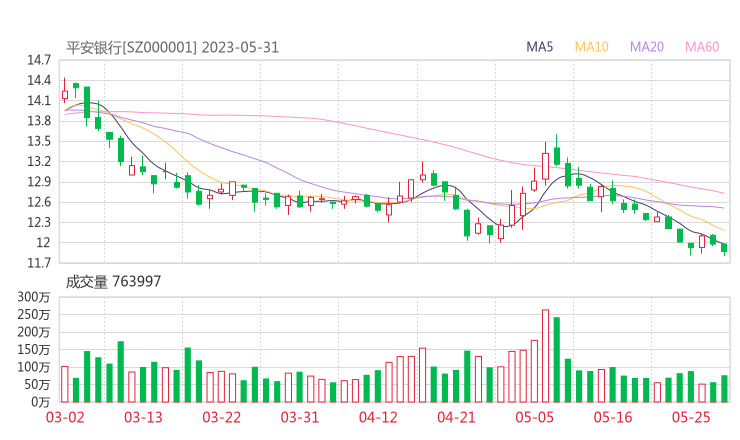
Task: Click the tallest red volume bar
Action: [545, 356]
